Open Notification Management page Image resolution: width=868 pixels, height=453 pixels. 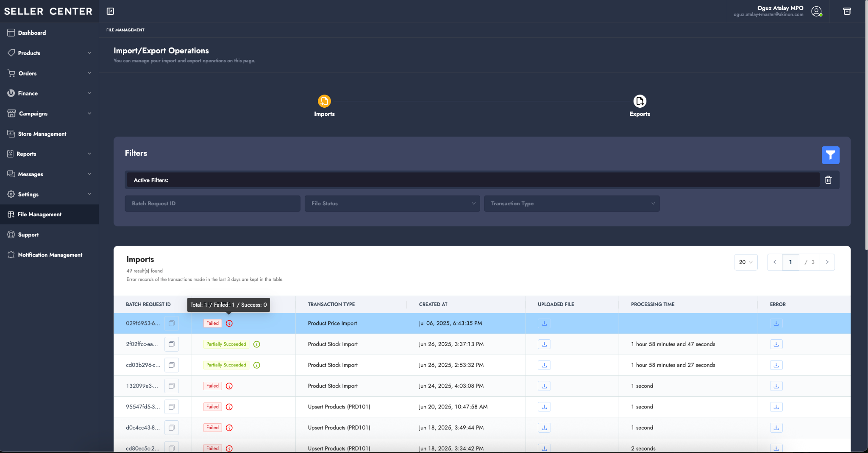point(50,255)
